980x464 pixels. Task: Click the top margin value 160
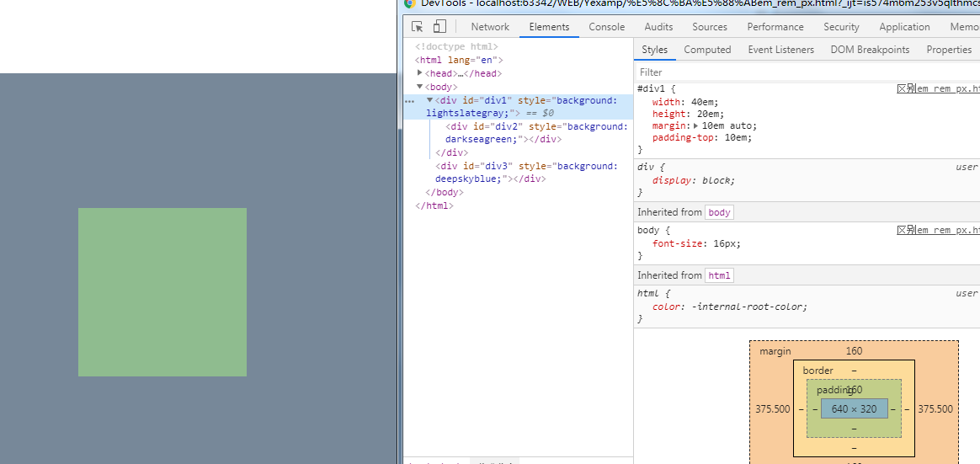854,351
